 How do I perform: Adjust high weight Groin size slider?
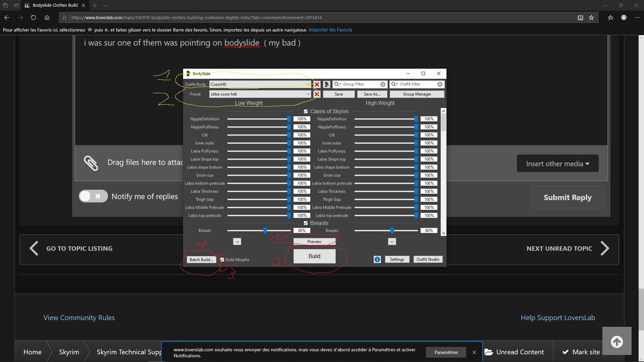tap(416, 175)
